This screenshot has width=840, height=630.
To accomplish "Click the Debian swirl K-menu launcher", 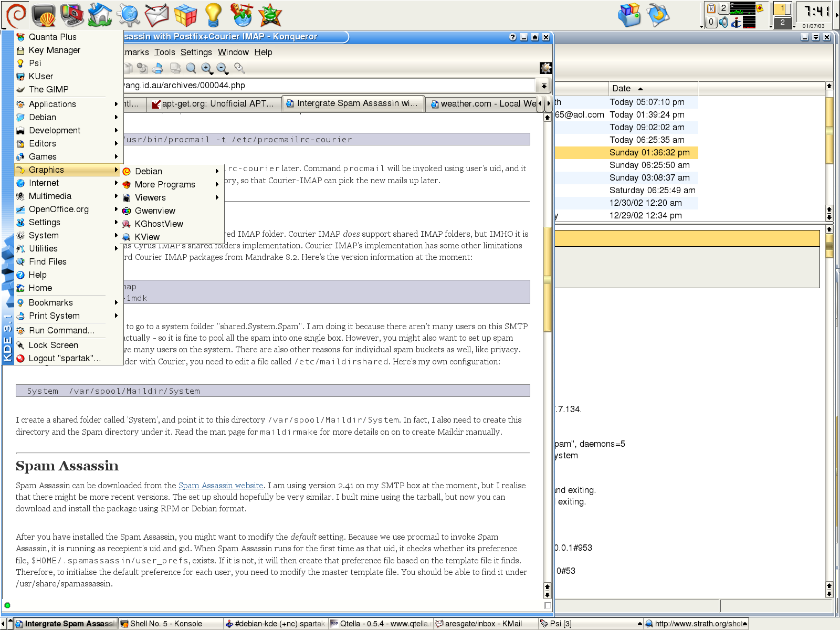I will coord(15,15).
